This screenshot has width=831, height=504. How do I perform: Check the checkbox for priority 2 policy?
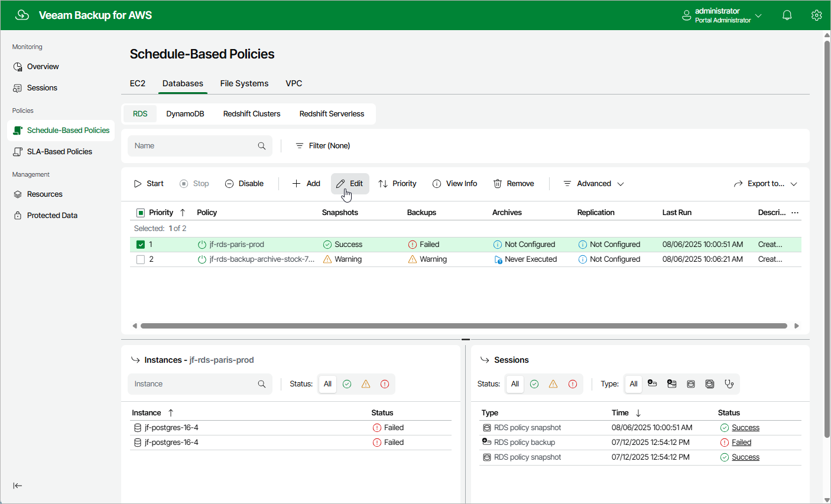tap(141, 259)
